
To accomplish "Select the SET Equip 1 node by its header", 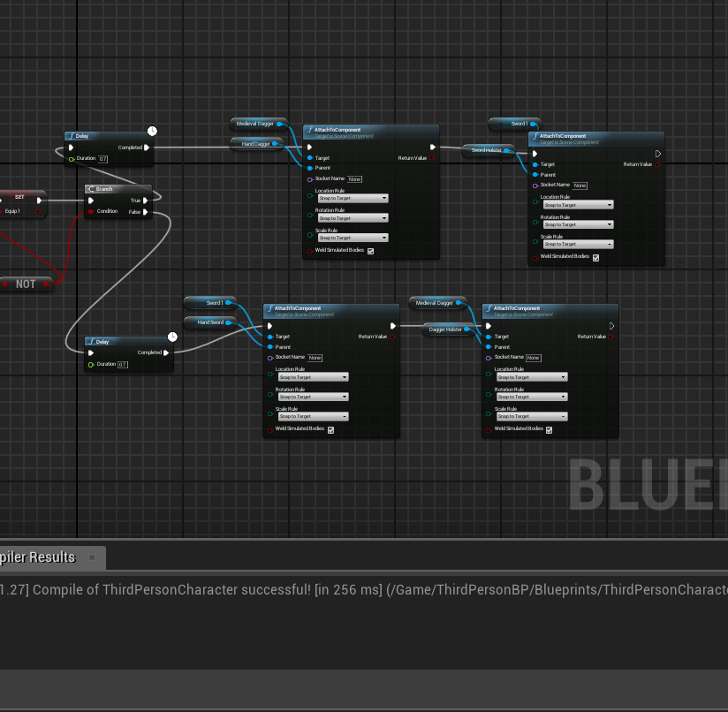I will pyautogui.click(x=21, y=197).
